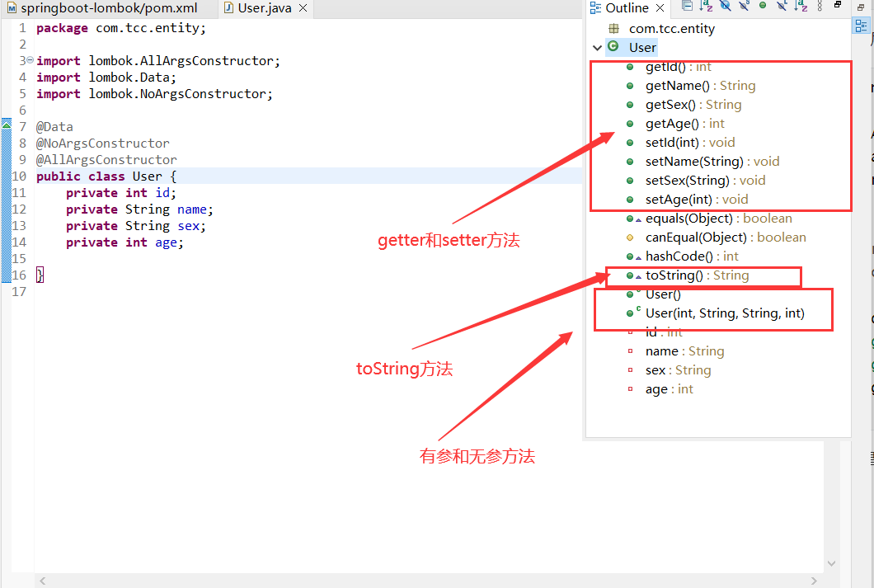Viewport: 874px width, 588px height.
Task: Select field name : String in Outline
Action: pyautogui.click(x=684, y=351)
